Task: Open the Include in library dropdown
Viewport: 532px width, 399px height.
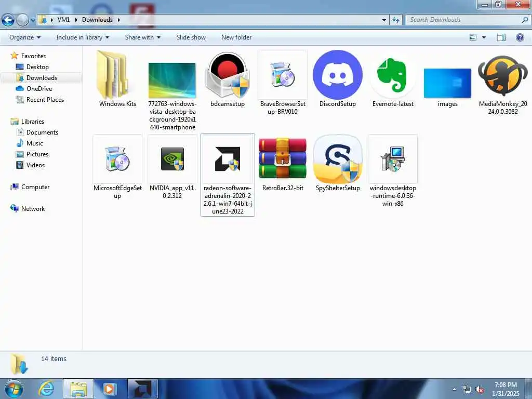Action: click(83, 37)
